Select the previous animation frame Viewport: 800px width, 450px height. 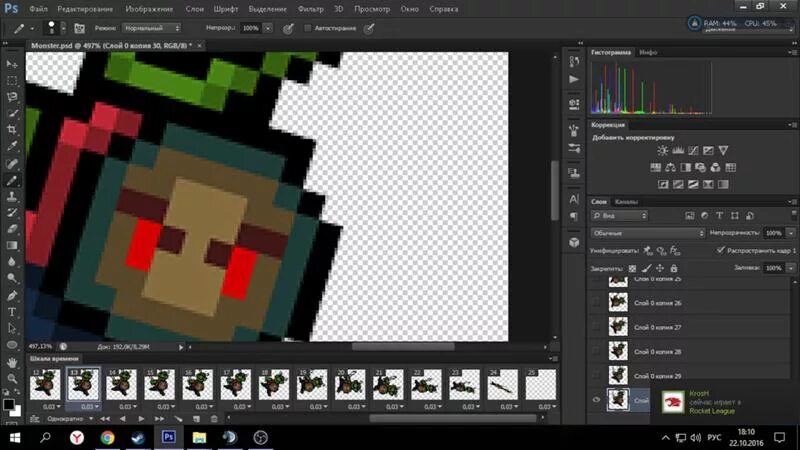tap(122, 419)
